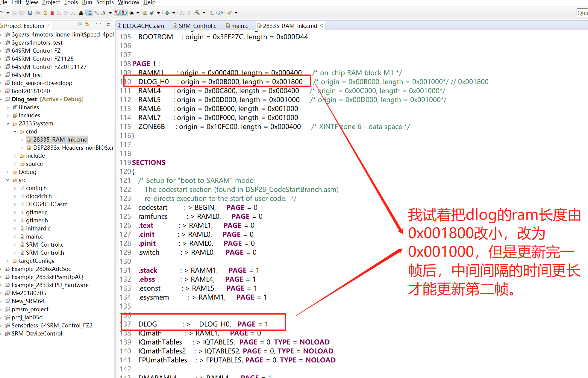Screen dimensions: 588x378
Task: Click Collapse All in Project Explorer
Action: (x=80, y=24)
